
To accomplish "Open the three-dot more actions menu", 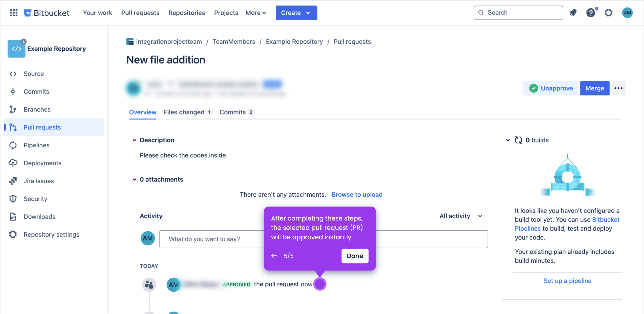I will [x=618, y=88].
